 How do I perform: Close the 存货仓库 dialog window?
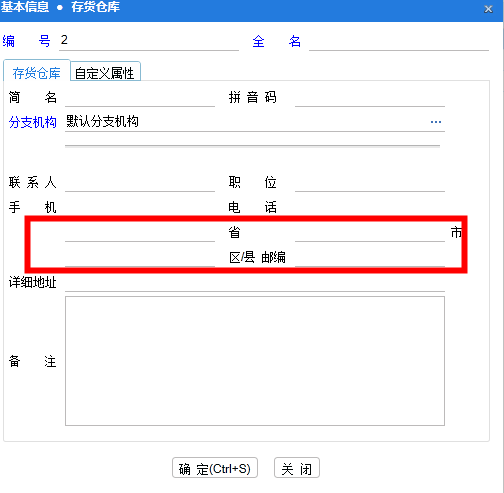(488, 9)
